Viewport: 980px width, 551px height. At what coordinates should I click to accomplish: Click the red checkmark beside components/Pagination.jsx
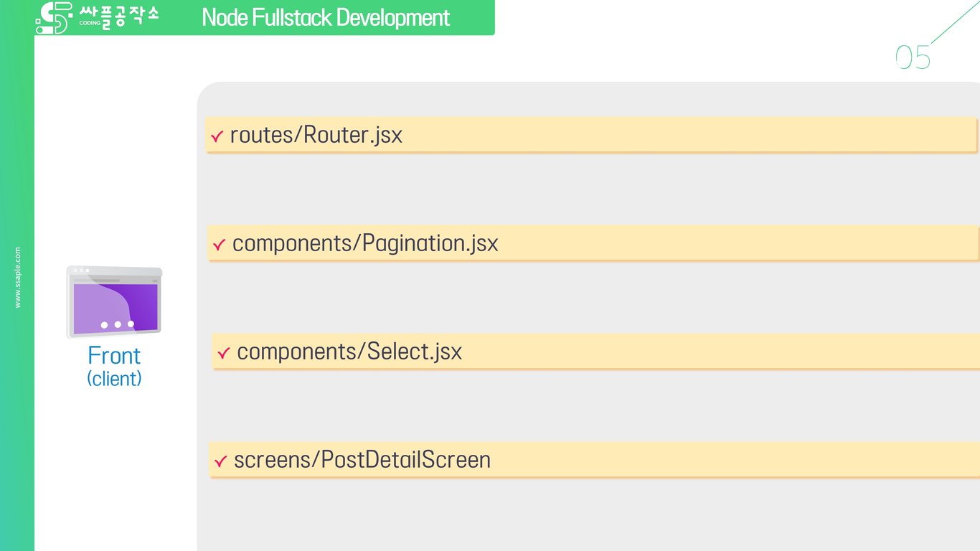tap(220, 245)
